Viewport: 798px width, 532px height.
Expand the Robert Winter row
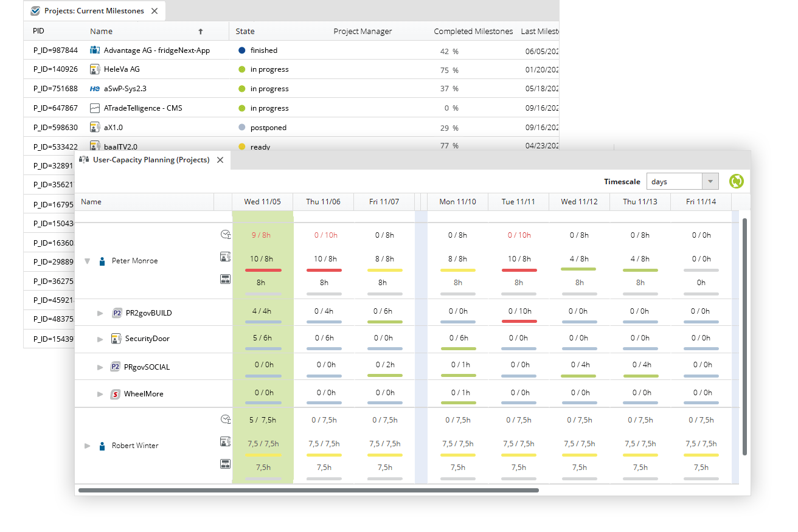tap(87, 446)
